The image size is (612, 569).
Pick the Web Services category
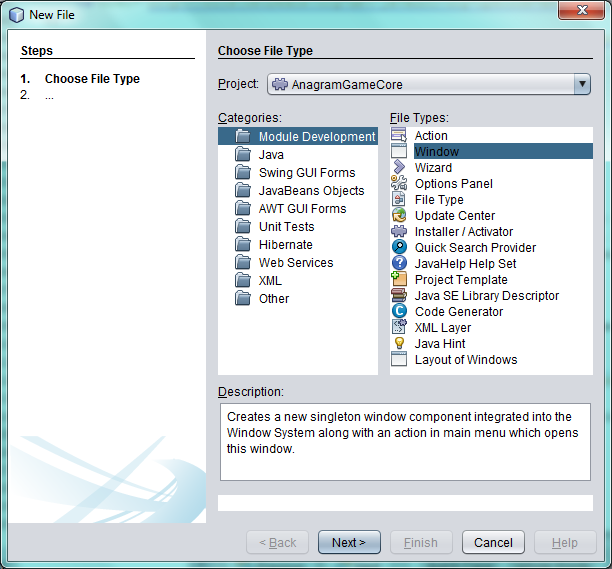click(x=296, y=263)
